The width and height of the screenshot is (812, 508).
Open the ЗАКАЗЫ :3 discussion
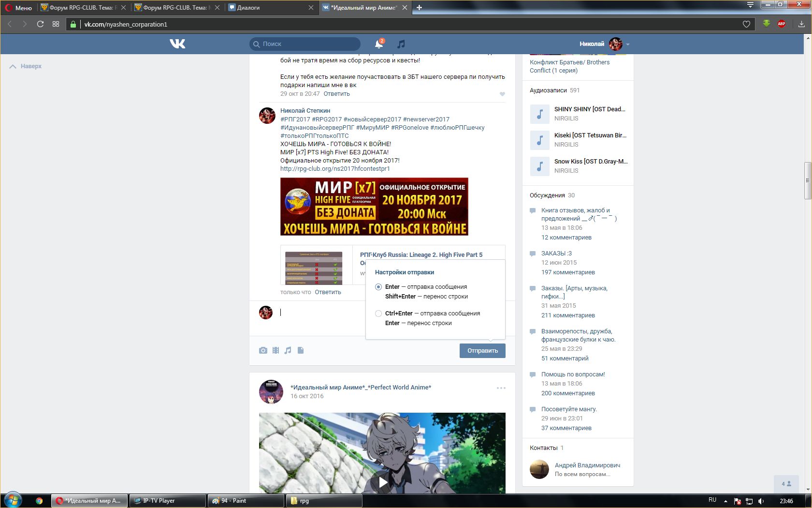[x=556, y=254]
